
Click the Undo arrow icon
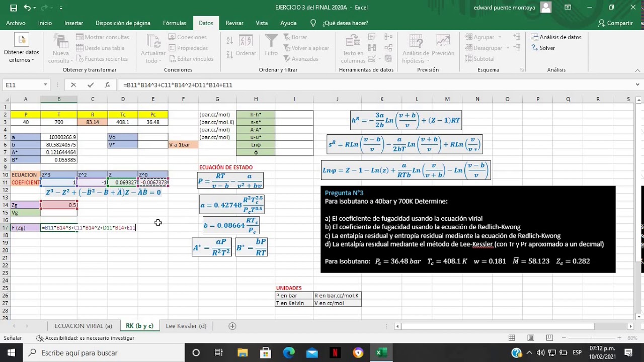[27, 8]
